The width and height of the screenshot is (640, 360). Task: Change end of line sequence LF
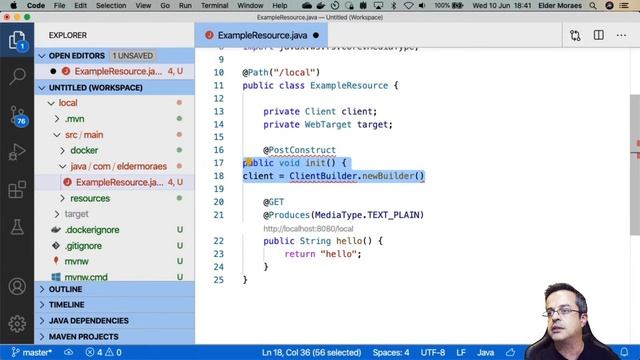coord(461,352)
